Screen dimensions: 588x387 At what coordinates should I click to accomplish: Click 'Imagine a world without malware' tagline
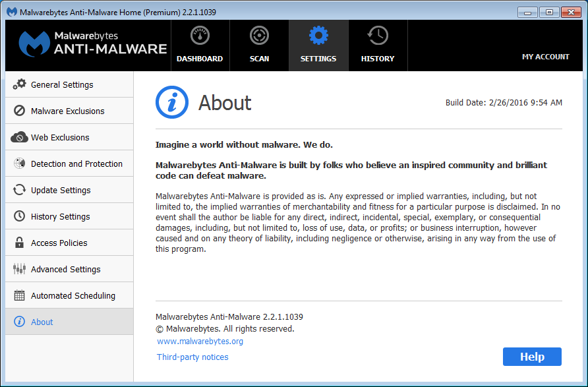tap(244, 145)
